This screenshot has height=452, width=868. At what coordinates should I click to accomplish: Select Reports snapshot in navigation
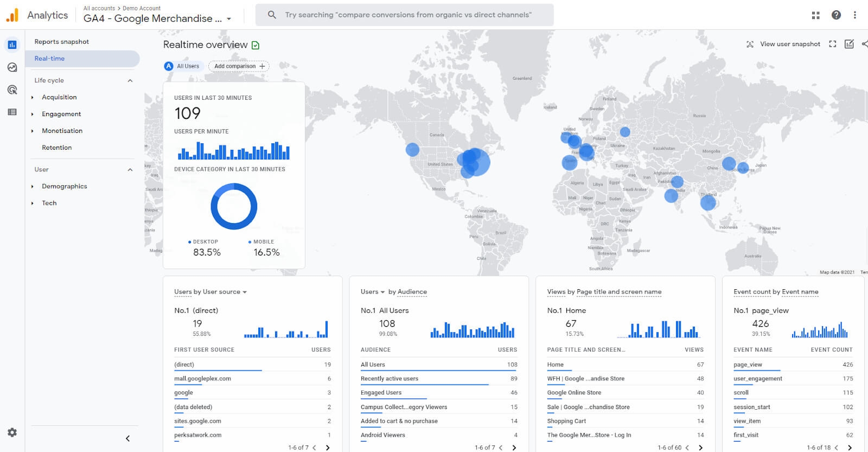(x=61, y=41)
